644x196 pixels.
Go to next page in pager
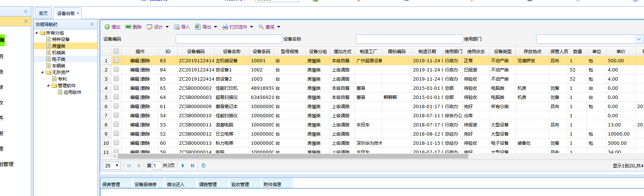click(183, 166)
